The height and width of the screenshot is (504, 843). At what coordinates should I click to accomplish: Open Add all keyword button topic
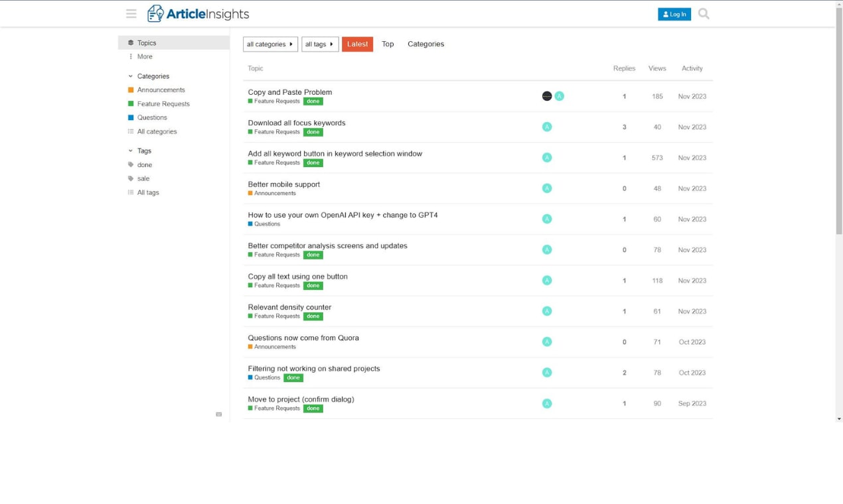tap(335, 153)
